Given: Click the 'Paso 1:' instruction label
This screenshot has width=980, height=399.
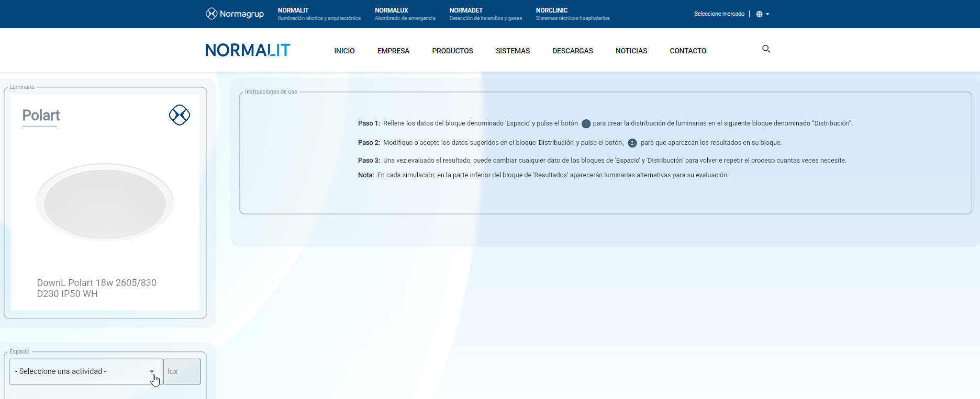Looking at the screenshot, I should 369,123.
